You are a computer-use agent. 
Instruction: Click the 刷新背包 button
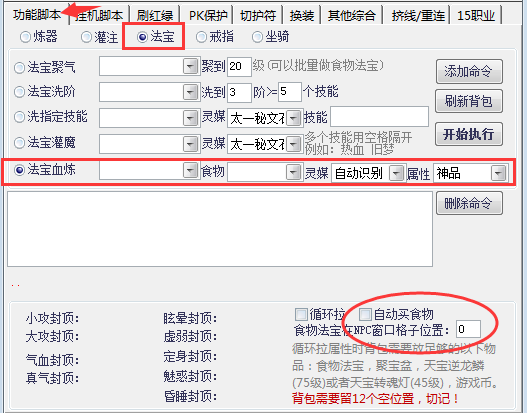(x=469, y=101)
